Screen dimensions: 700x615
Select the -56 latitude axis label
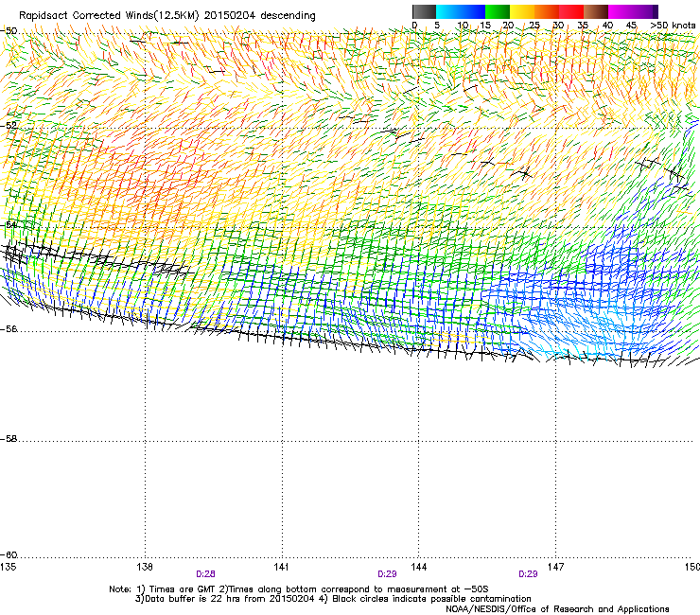coord(9,329)
